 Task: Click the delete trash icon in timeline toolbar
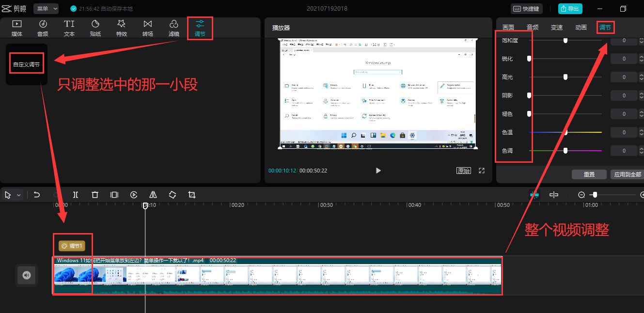(x=95, y=195)
